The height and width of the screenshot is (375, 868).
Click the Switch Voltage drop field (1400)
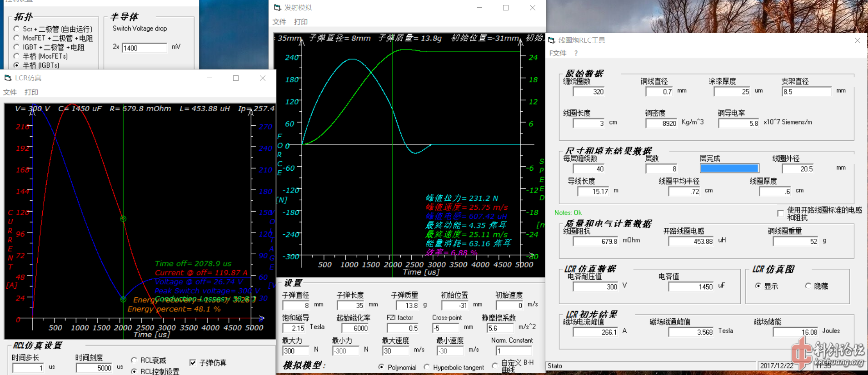point(145,48)
